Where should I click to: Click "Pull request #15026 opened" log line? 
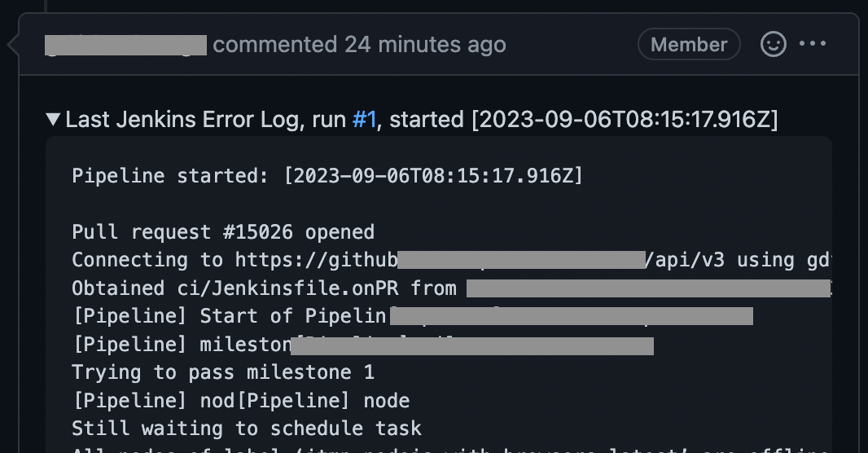[223, 232]
